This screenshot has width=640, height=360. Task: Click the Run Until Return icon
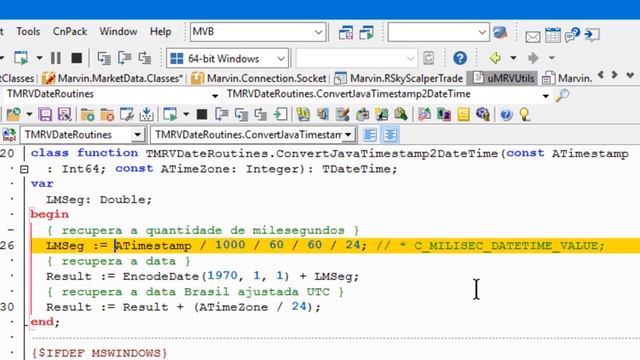(145, 58)
